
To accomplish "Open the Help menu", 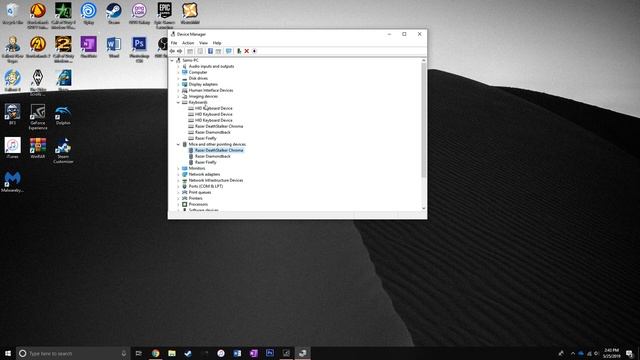I will click(x=217, y=43).
